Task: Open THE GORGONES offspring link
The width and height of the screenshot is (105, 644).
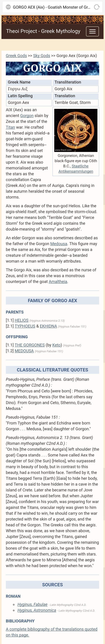Action: point(30,345)
